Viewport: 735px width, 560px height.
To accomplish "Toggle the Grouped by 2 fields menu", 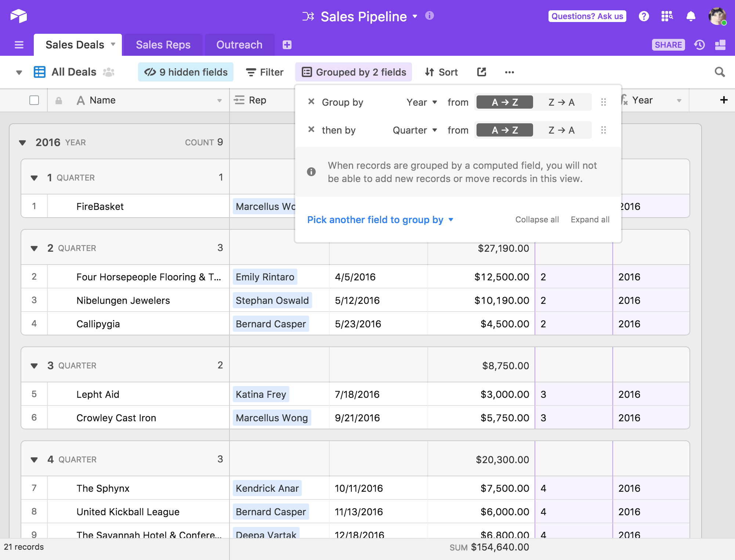I will coord(354,72).
